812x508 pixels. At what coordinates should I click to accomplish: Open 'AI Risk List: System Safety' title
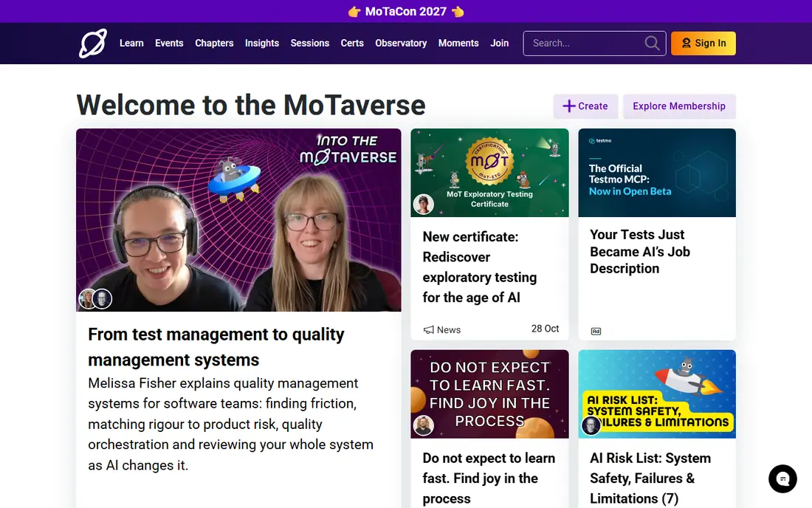pos(650,478)
